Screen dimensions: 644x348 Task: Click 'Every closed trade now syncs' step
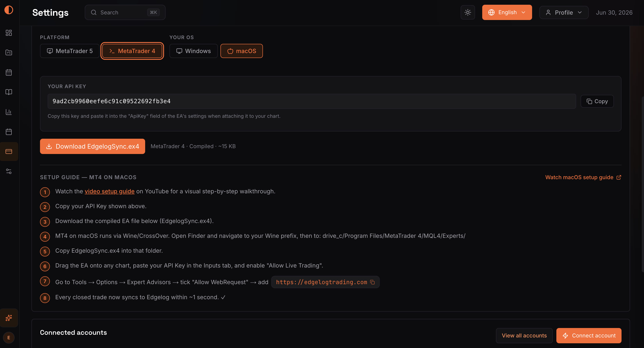(x=140, y=297)
